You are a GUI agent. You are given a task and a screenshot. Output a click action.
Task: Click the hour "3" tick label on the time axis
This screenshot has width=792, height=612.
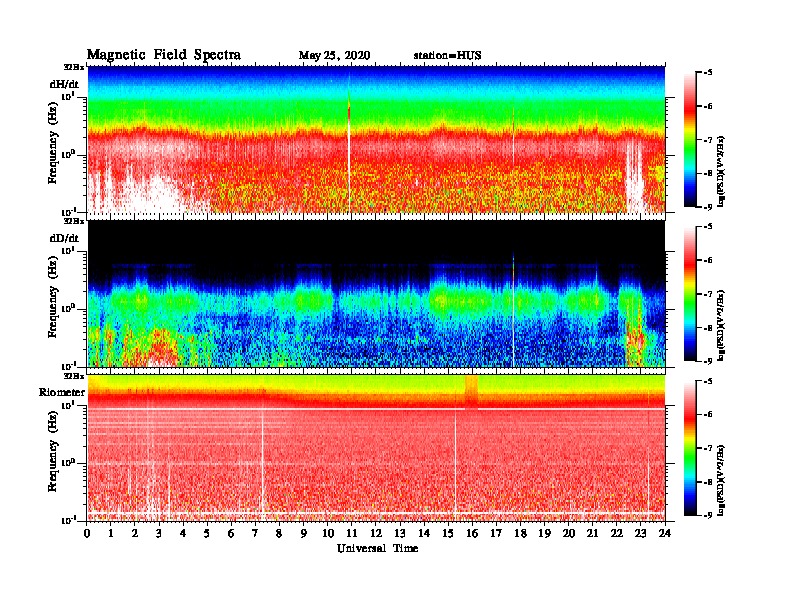click(x=159, y=533)
